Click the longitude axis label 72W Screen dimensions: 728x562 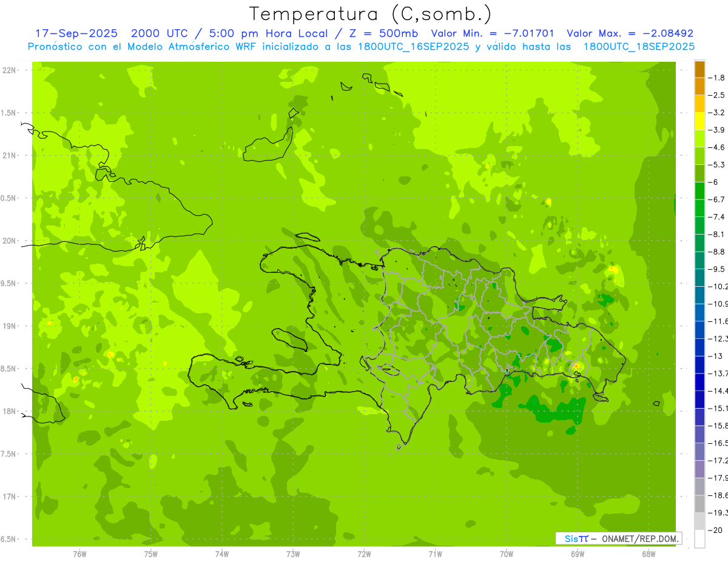pyautogui.click(x=364, y=554)
